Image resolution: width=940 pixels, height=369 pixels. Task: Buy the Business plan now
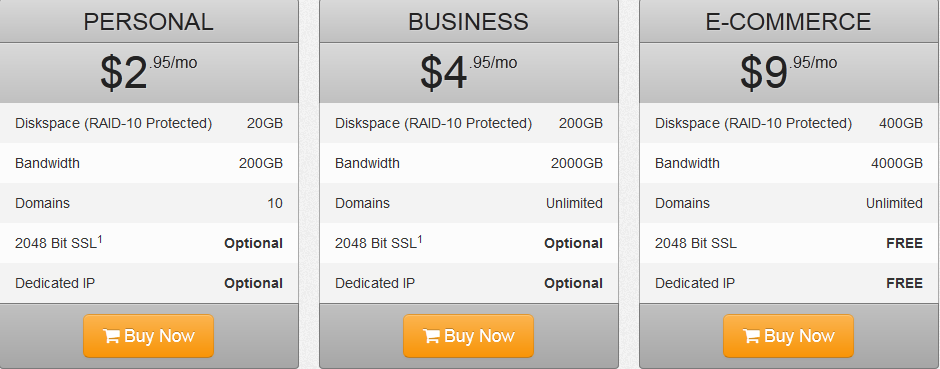tap(468, 336)
